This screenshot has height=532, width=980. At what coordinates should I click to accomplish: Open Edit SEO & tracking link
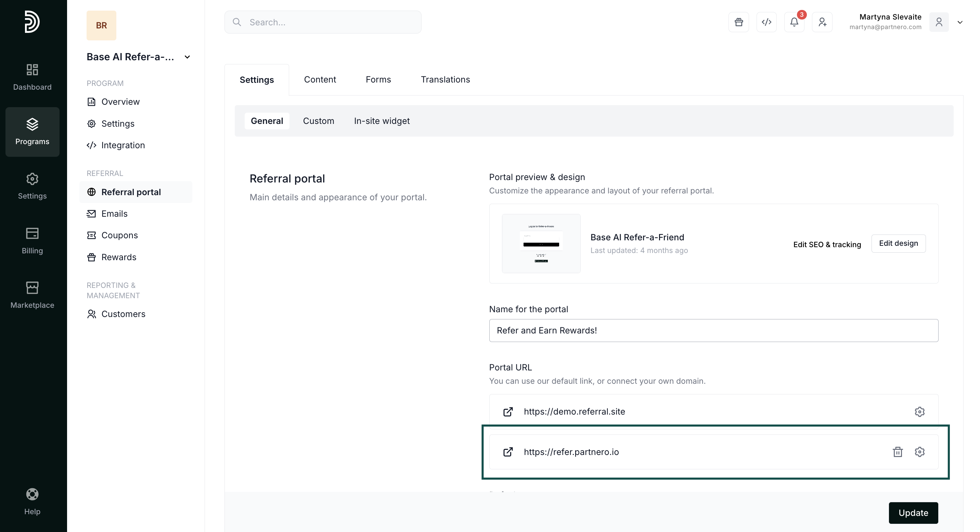click(827, 245)
